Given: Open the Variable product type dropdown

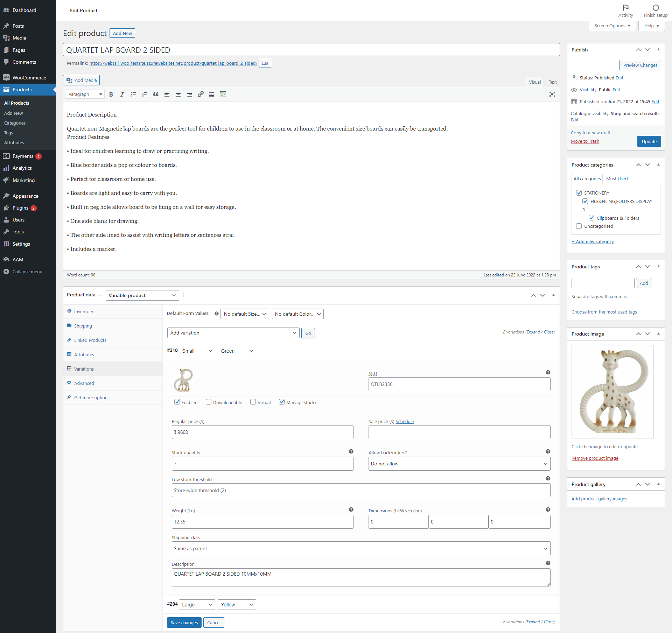Looking at the screenshot, I should [x=142, y=295].
